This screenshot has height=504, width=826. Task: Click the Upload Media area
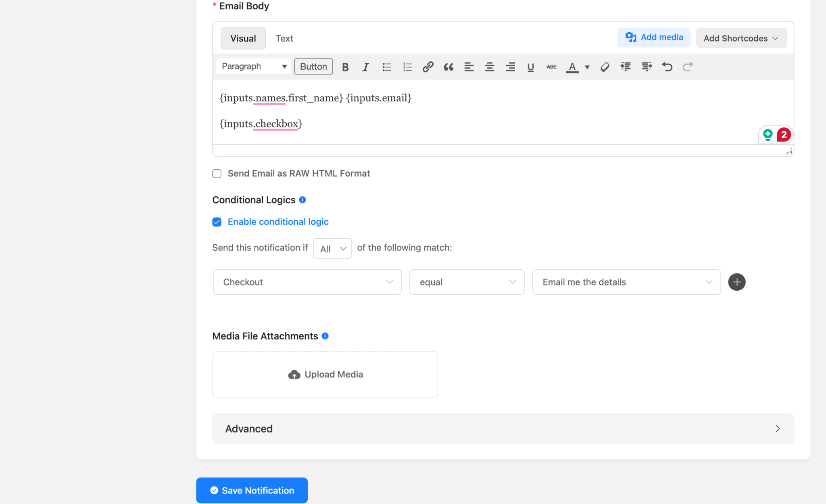pyautogui.click(x=325, y=374)
